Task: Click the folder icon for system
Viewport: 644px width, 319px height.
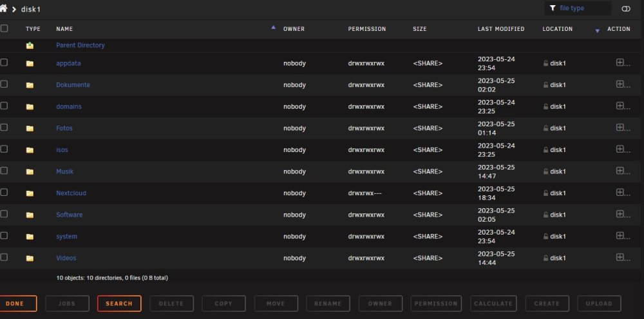Action: [30, 237]
